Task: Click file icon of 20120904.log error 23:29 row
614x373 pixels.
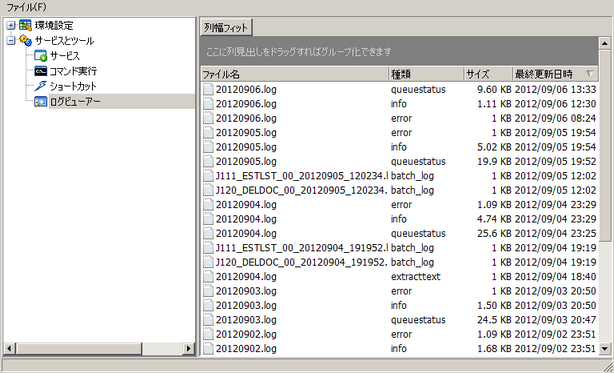Action: point(208,205)
